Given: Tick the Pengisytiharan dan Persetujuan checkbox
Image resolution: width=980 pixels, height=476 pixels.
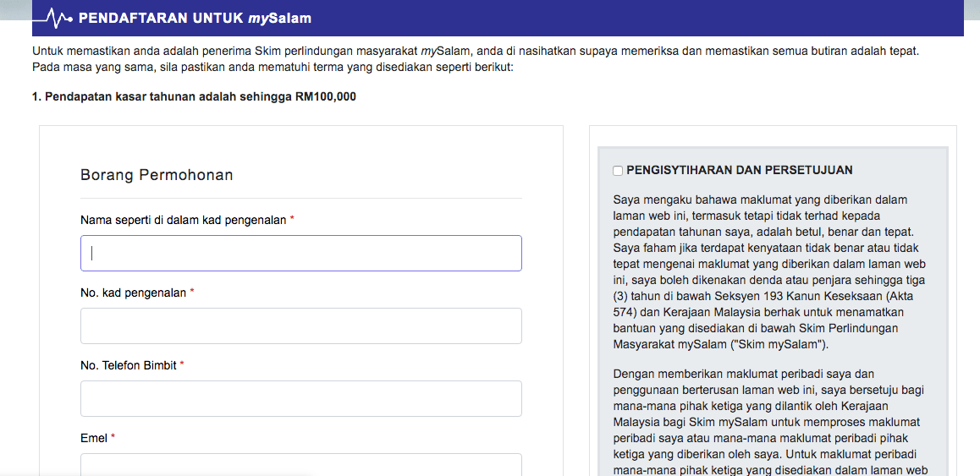Looking at the screenshot, I should point(618,171).
